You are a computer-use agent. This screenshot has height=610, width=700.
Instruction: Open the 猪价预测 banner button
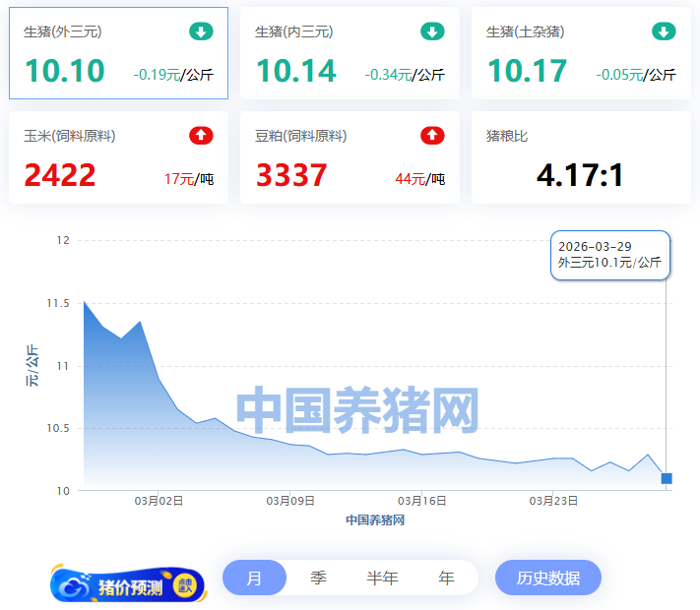point(128,585)
